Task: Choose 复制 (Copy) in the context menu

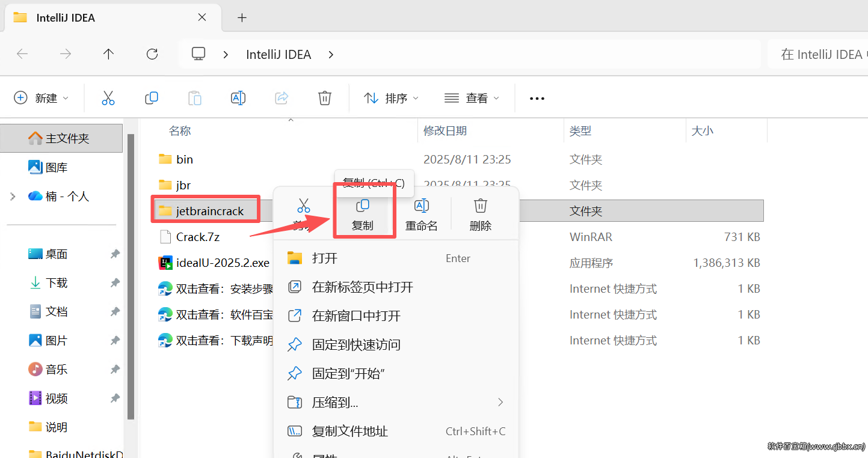Action: point(363,214)
